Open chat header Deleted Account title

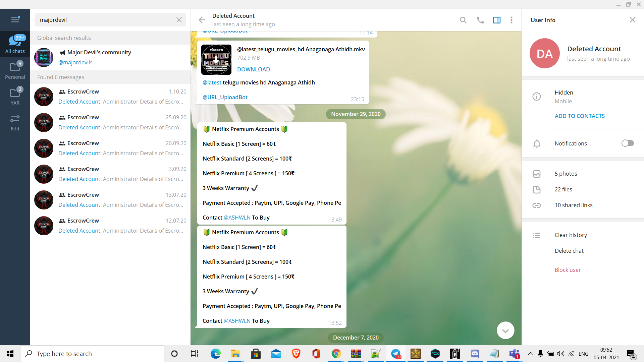tap(233, 16)
